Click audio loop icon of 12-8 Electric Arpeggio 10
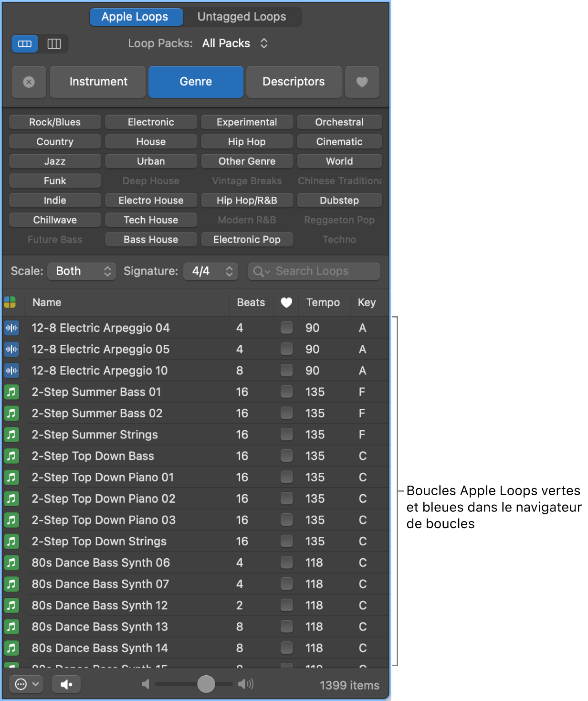This screenshot has height=701, width=588. pos(11,371)
